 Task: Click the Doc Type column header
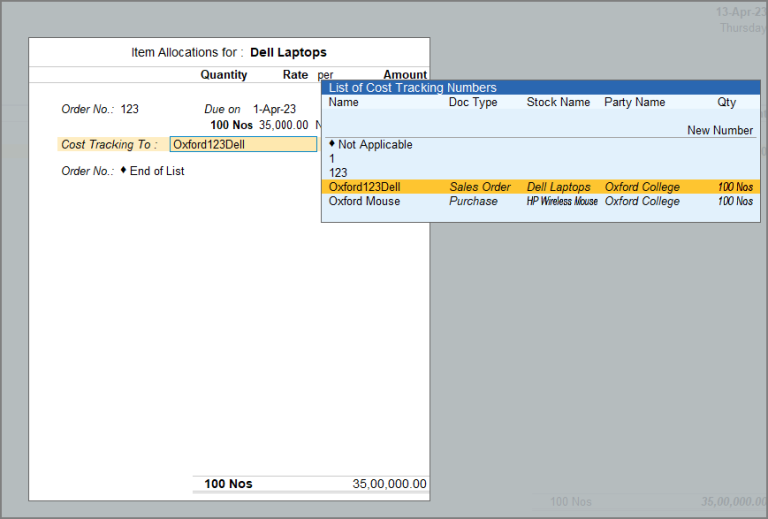pyautogui.click(x=472, y=102)
